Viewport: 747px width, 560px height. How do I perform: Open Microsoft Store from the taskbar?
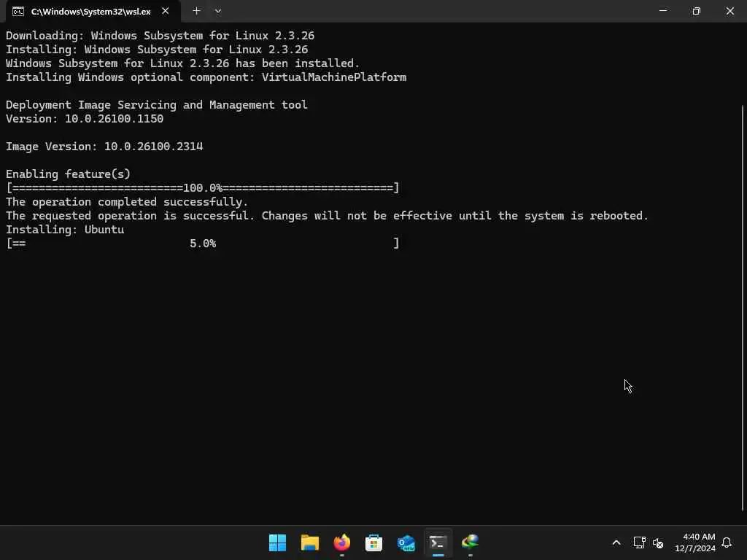[x=374, y=542]
